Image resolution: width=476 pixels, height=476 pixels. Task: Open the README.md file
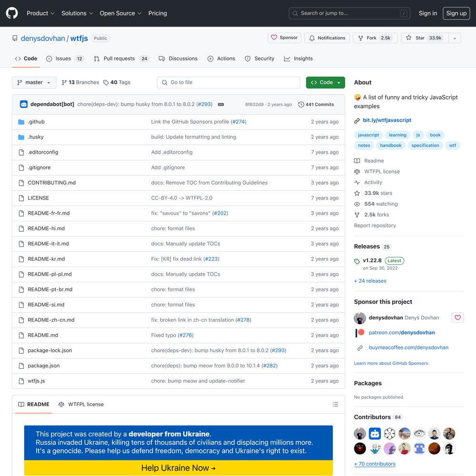pos(43,335)
